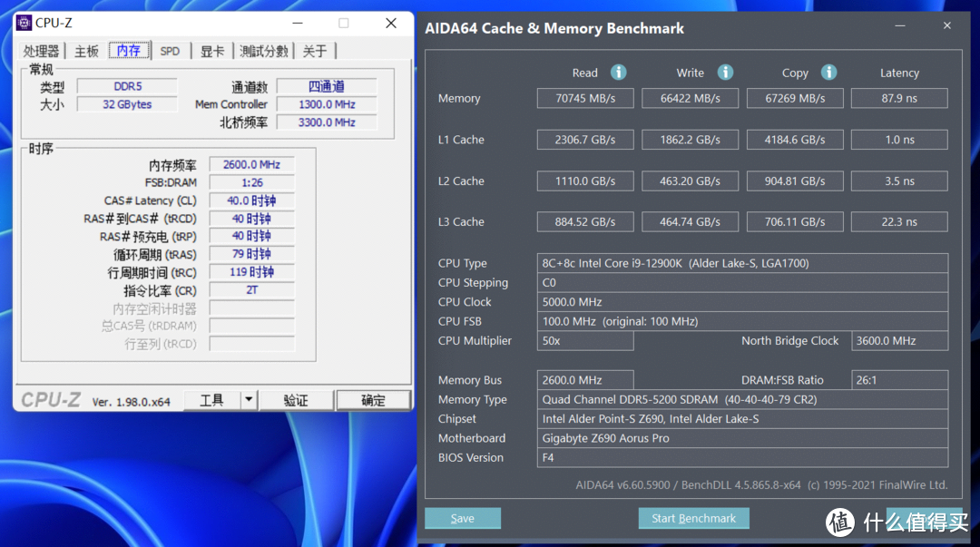
Task: Click the North Bridge Clock 3600.0 MHz field
Action: click(x=899, y=341)
